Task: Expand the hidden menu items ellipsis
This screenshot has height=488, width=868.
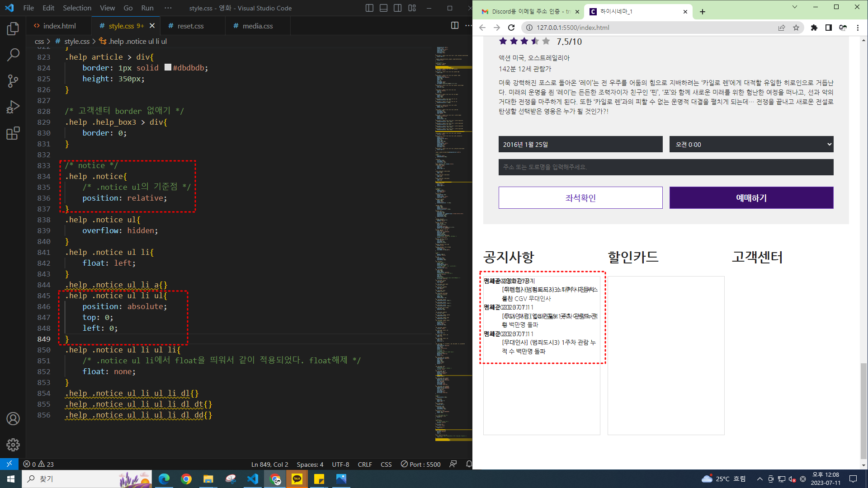Action: point(168,8)
